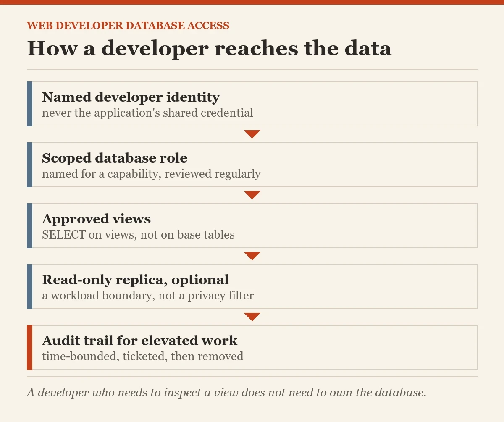Viewport: 504px width, 422px height.
Task: Click "a workload boundary, not a privacy filter"
Action: click(148, 296)
